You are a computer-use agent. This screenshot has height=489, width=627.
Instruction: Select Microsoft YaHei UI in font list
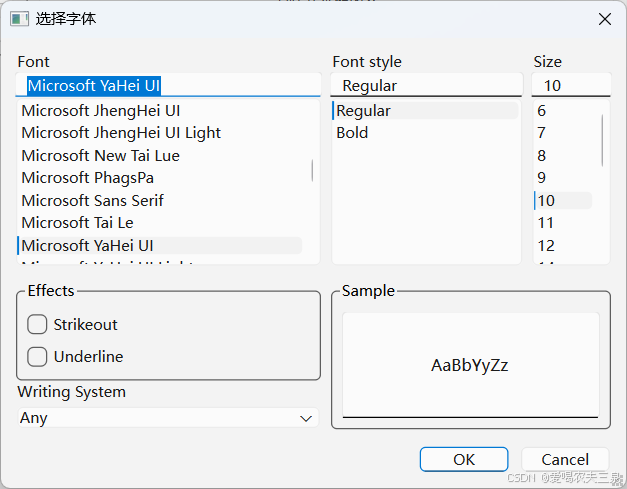(x=160, y=245)
